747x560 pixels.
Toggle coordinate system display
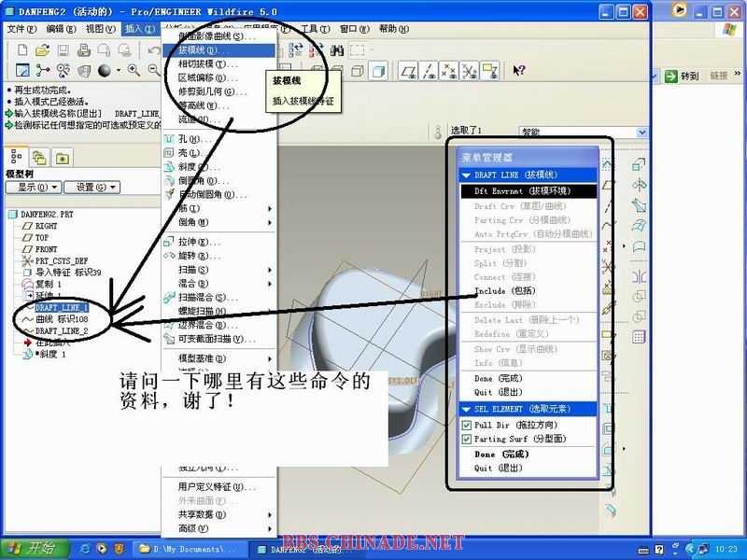pyautogui.click(x=470, y=71)
